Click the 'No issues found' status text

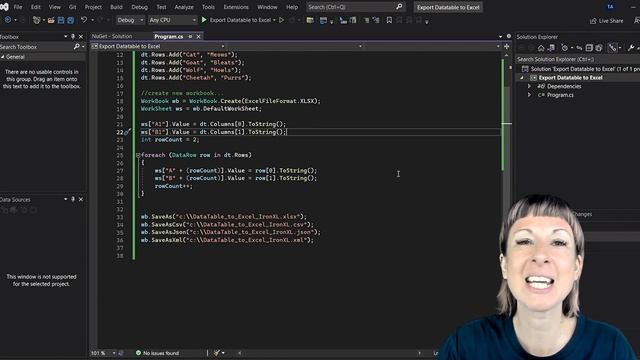pyautogui.click(x=161, y=353)
